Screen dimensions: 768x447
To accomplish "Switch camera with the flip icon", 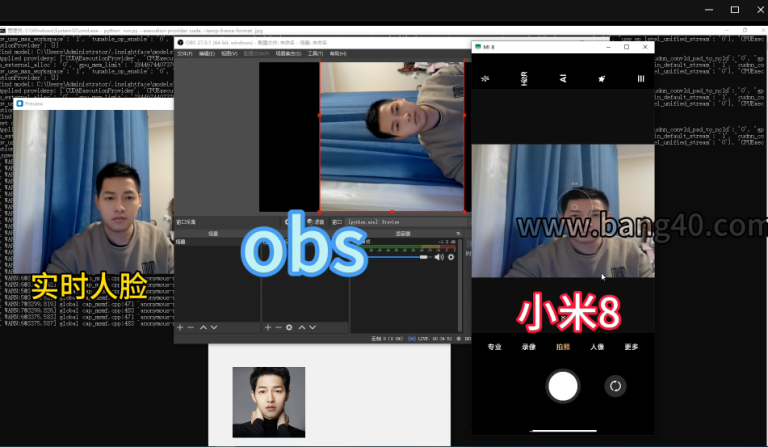I will 615,386.
